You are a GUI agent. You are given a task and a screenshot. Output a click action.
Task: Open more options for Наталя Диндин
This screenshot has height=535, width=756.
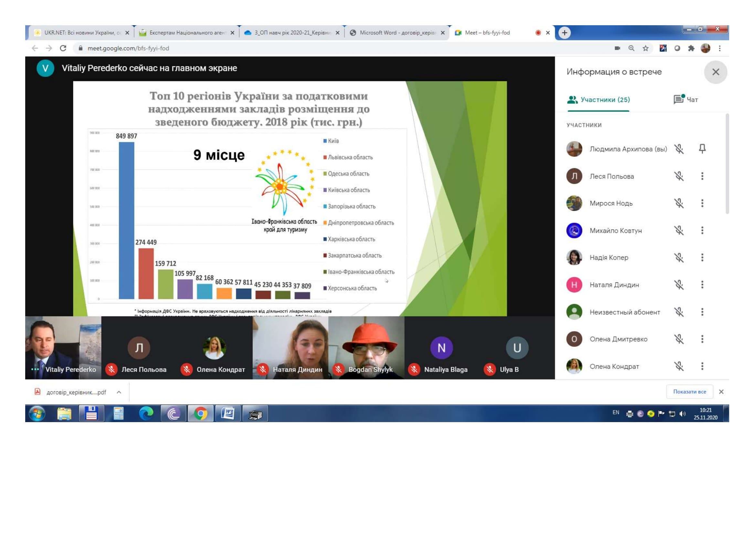point(702,285)
